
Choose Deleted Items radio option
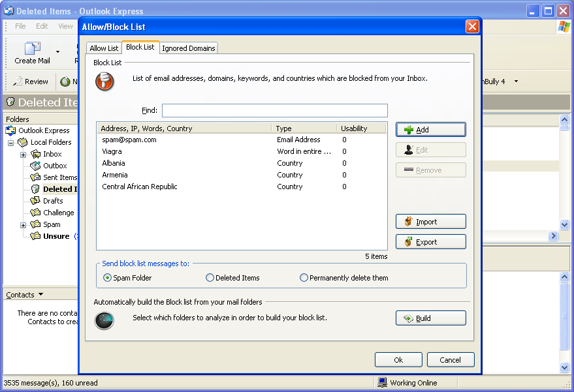click(210, 278)
